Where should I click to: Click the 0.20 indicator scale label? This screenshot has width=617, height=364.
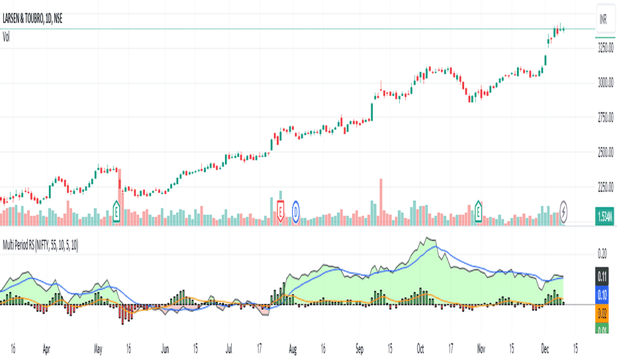tap(602, 254)
